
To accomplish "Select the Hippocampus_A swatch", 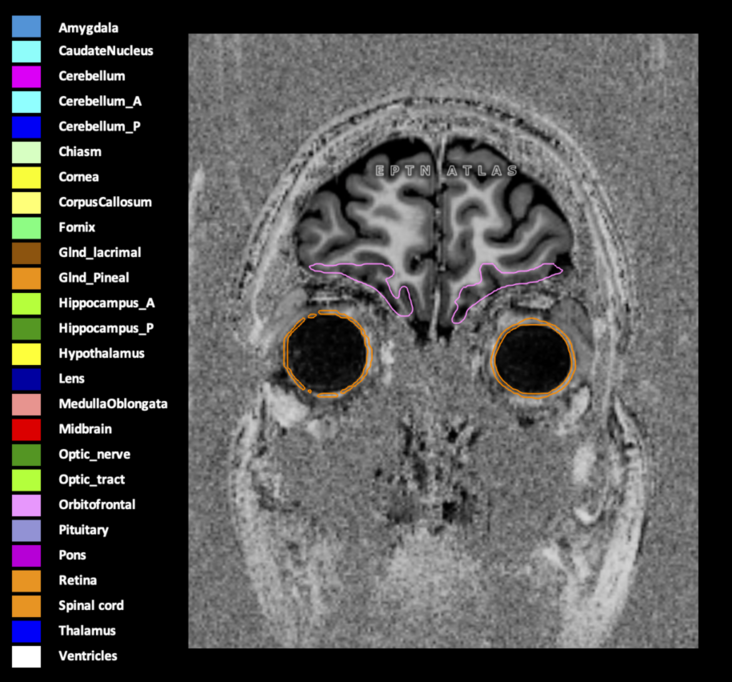I will [26, 304].
